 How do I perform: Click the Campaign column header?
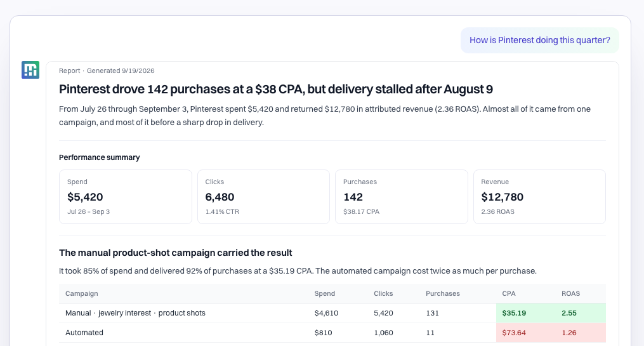pos(82,293)
